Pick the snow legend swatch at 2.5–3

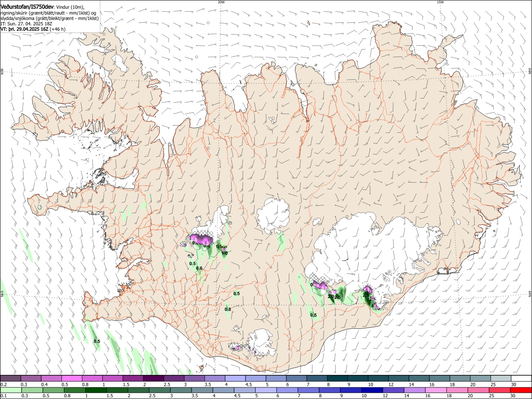point(174,379)
